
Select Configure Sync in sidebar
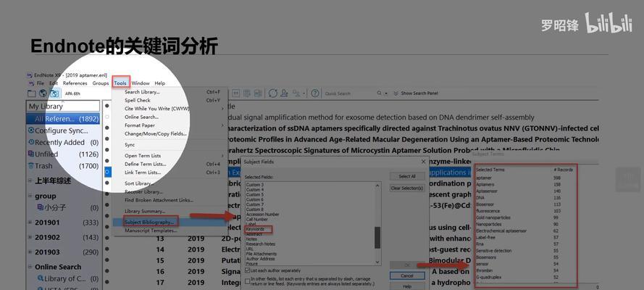(x=63, y=130)
